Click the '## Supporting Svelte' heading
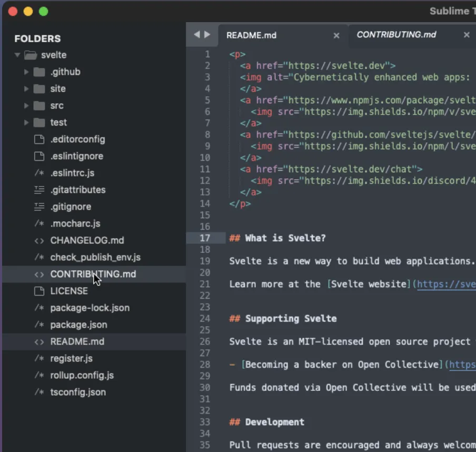Screen dimensions: 476x452 [x=283, y=319]
